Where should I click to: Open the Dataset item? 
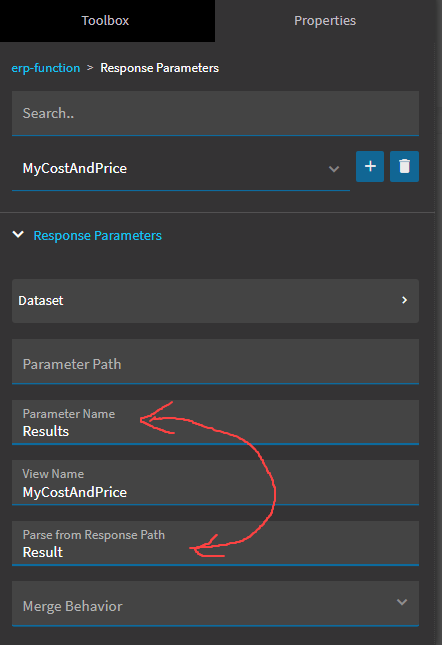point(215,301)
